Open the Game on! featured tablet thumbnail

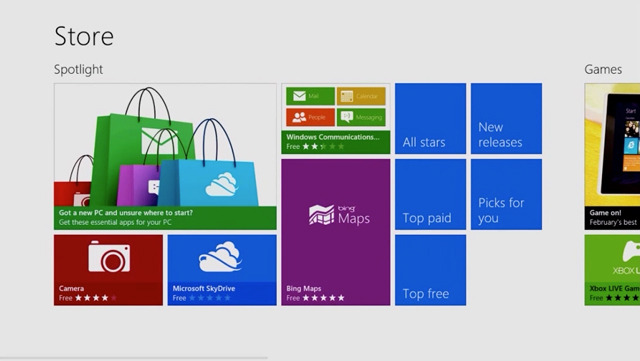pyautogui.click(x=612, y=156)
